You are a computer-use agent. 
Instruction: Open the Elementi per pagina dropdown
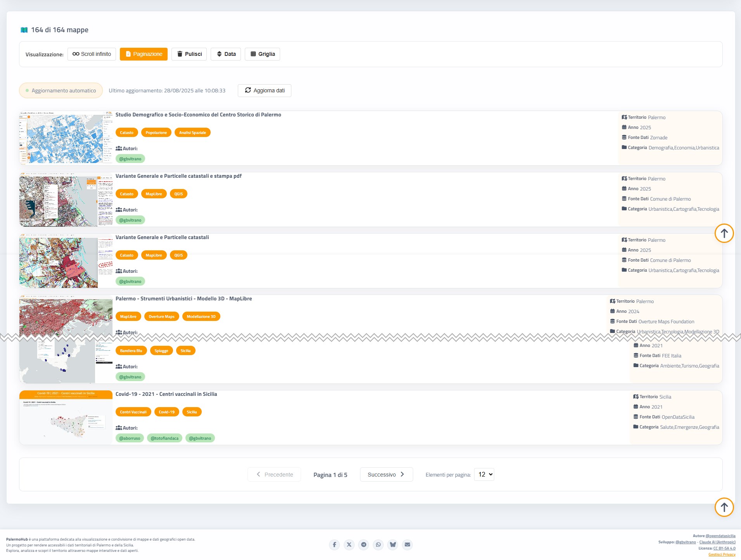pyautogui.click(x=484, y=474)
